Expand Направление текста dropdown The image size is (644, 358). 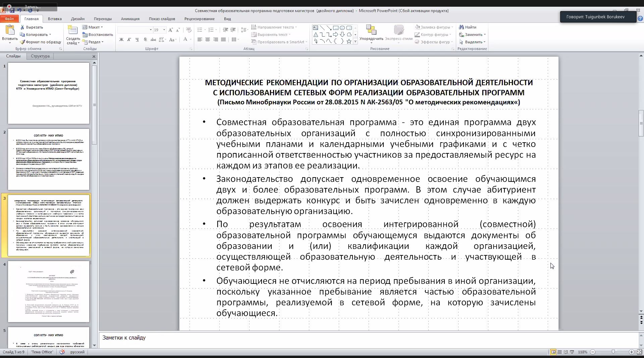tap(274, 27)
